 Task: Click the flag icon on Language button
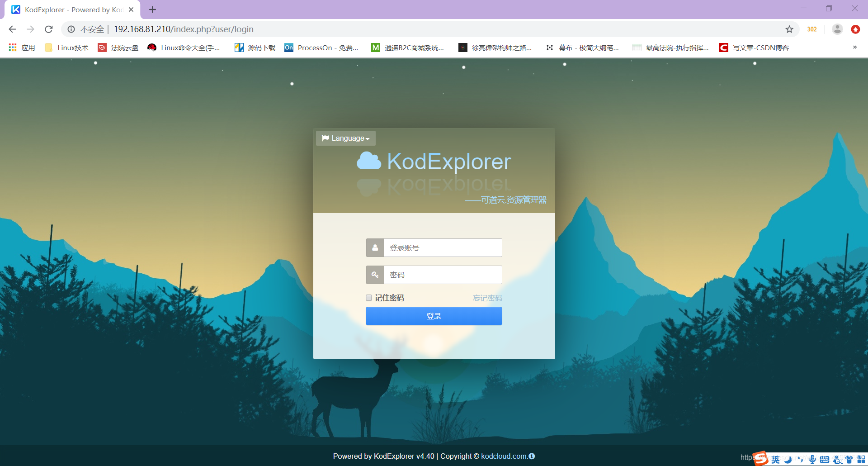pos(325,138)
